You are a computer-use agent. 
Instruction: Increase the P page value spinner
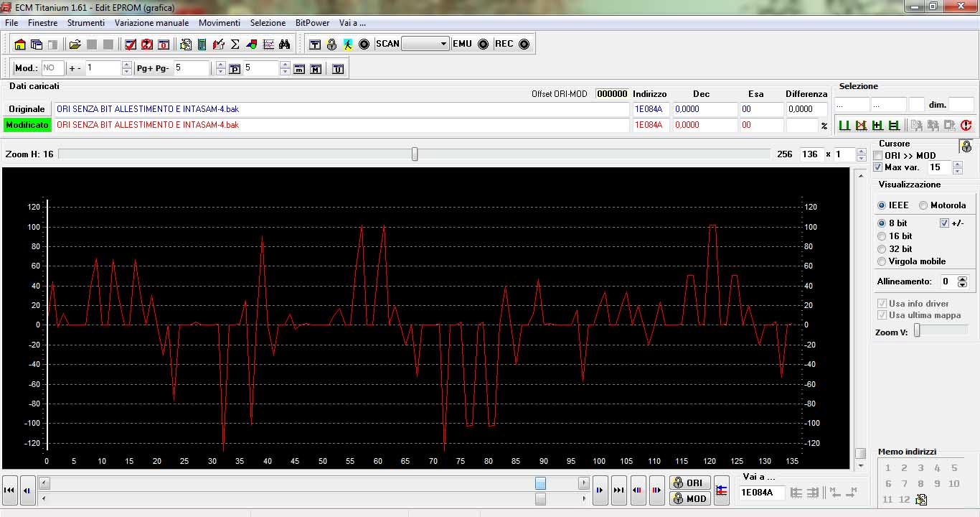[x=285, y=65]
